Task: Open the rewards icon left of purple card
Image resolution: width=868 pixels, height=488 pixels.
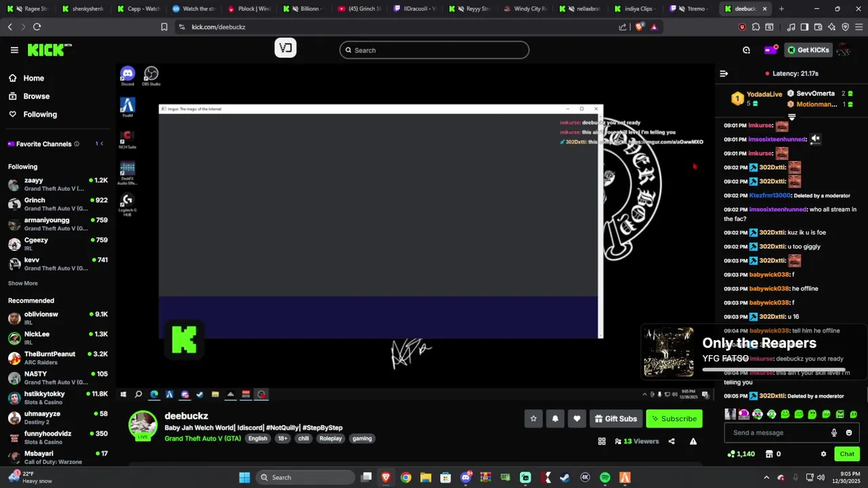Action: 746,50
